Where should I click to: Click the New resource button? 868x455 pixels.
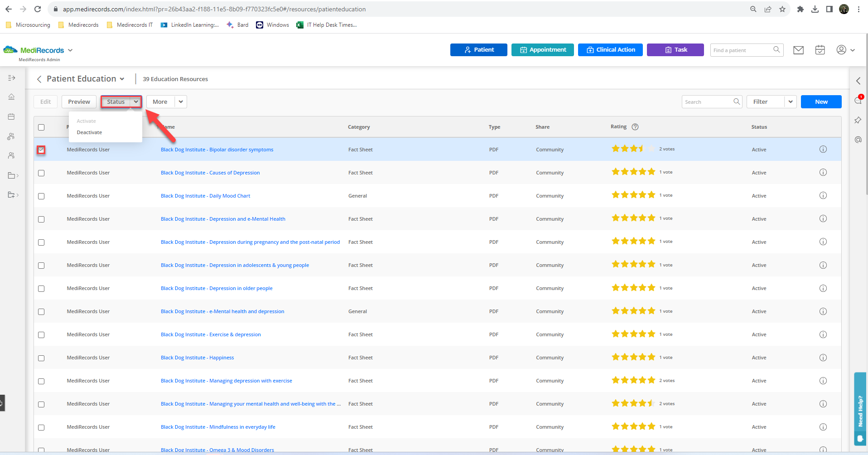coord(821,102)
